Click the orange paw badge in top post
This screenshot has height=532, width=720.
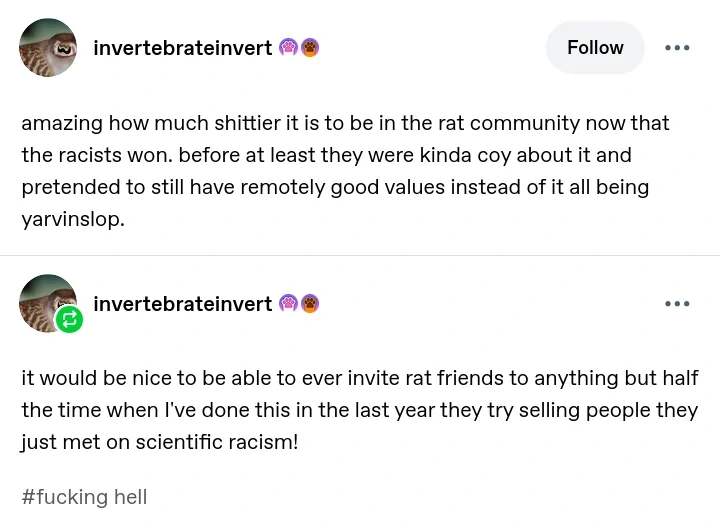click(x=310, y=47)
